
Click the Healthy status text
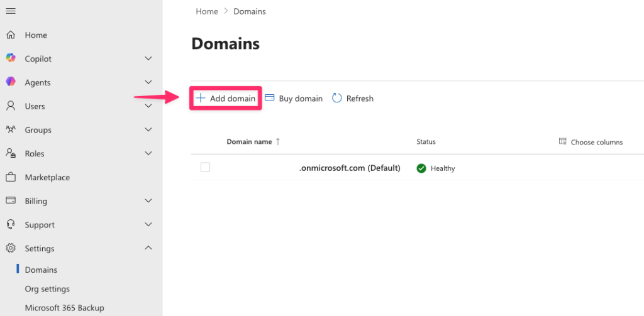point(443,168)
